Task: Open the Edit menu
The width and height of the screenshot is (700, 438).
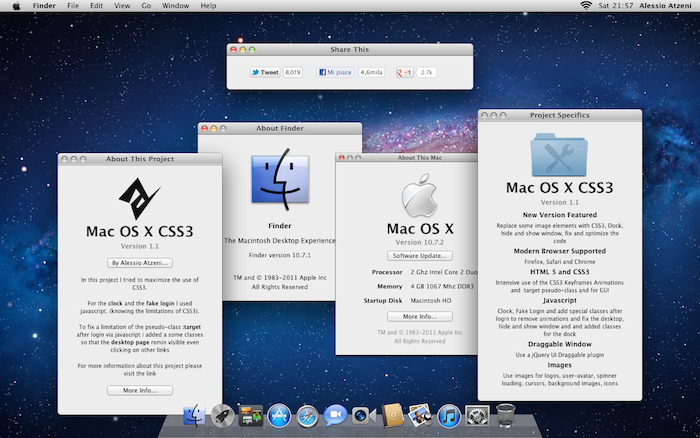Action: tap(96, 6)
